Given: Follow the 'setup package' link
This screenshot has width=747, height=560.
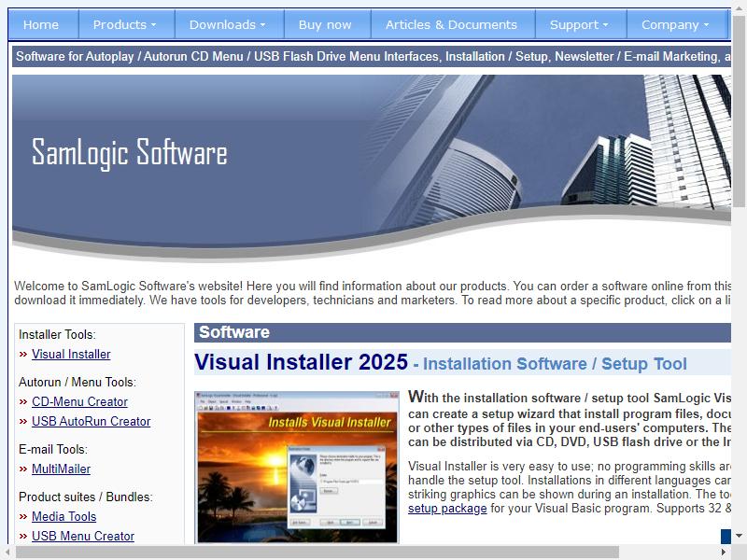Looking at the screenshot, I should coord(447,509).
